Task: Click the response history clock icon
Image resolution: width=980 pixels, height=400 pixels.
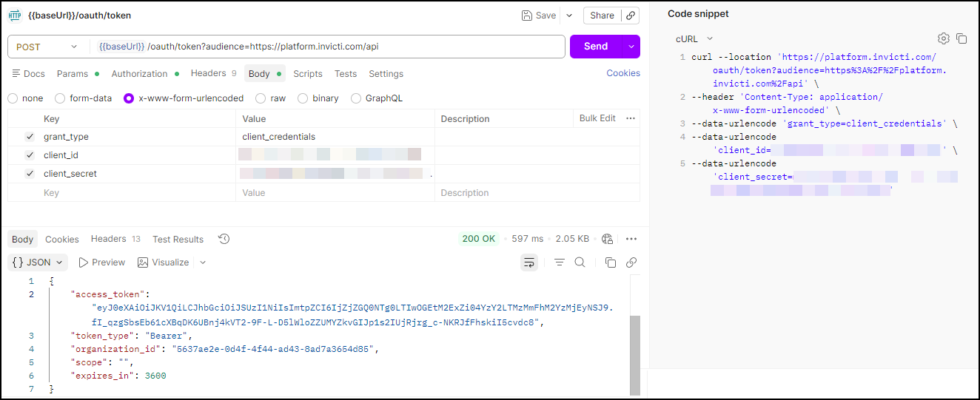Action: (x=224, y=239)
